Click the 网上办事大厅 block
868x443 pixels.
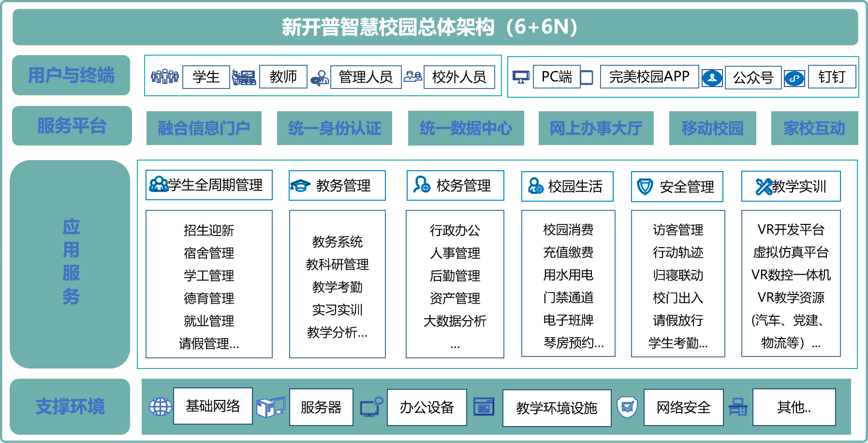coord(596,128)
